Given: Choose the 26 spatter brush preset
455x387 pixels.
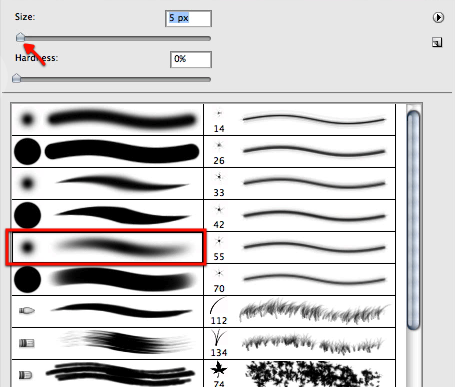Looking at the screenshot, I should (299, 151).
